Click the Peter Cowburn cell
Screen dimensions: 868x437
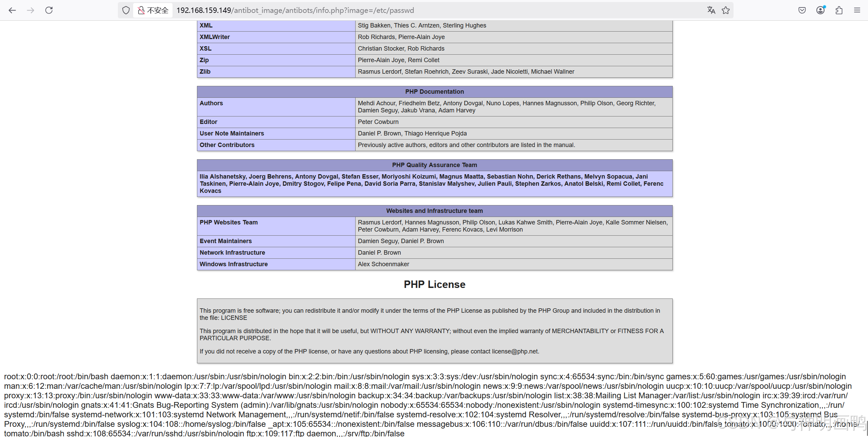(x=514, y=122)
